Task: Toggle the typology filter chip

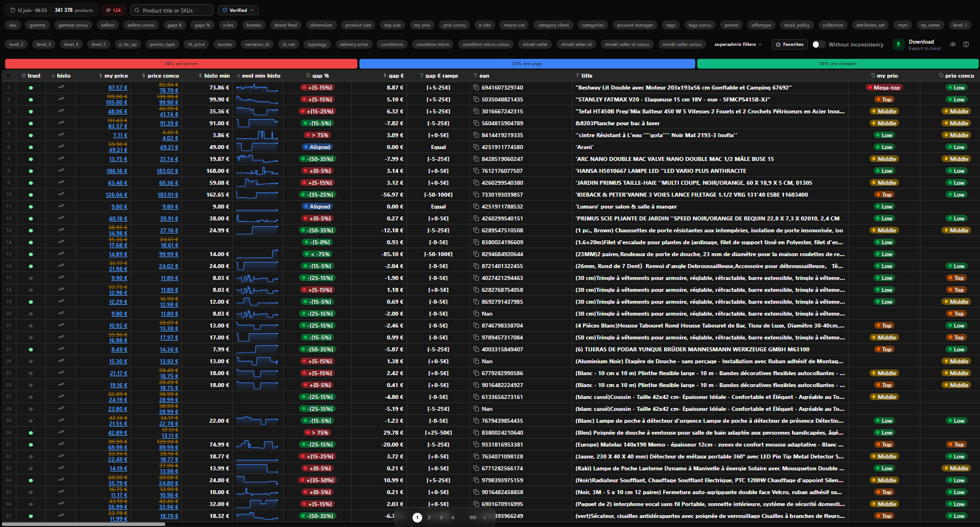Action: pos(317,44)
